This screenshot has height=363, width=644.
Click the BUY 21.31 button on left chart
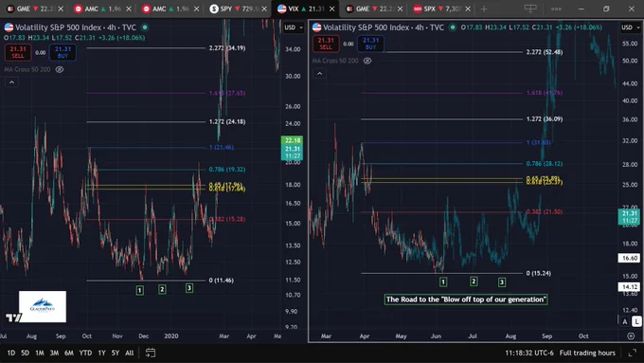pos(63,52)
